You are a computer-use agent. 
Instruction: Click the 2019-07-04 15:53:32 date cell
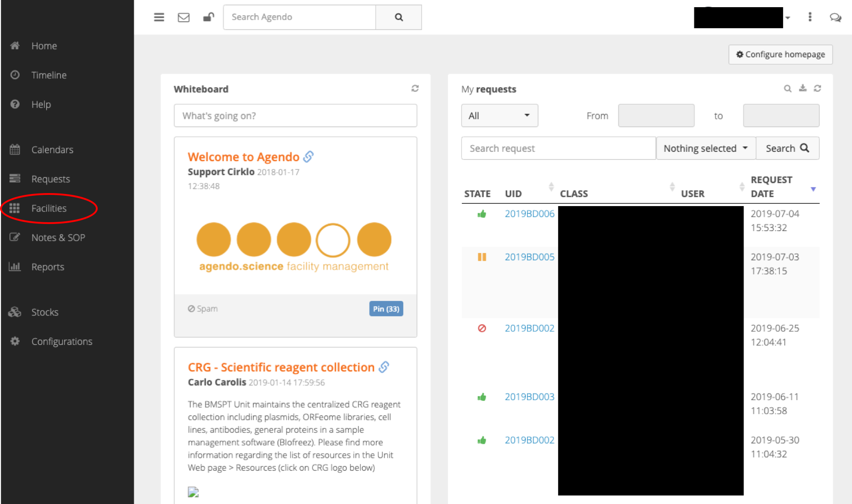pyautogui.click(x=775, y=220)
